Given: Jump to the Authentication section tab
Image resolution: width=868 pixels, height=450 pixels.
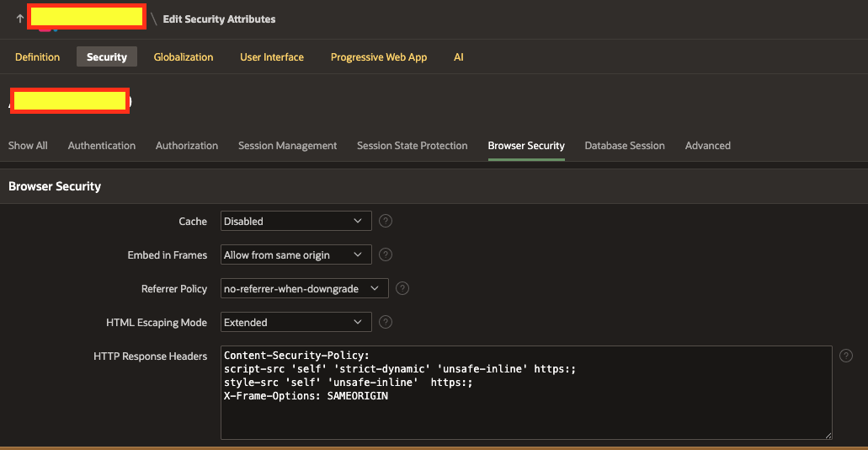Looking at the screenshot, I should coord(102,145).
